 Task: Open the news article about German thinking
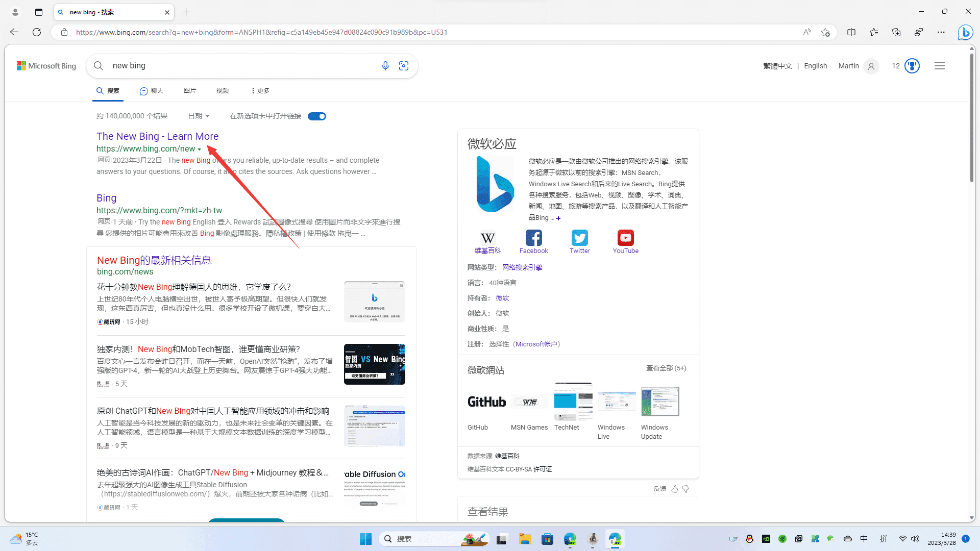194,287
